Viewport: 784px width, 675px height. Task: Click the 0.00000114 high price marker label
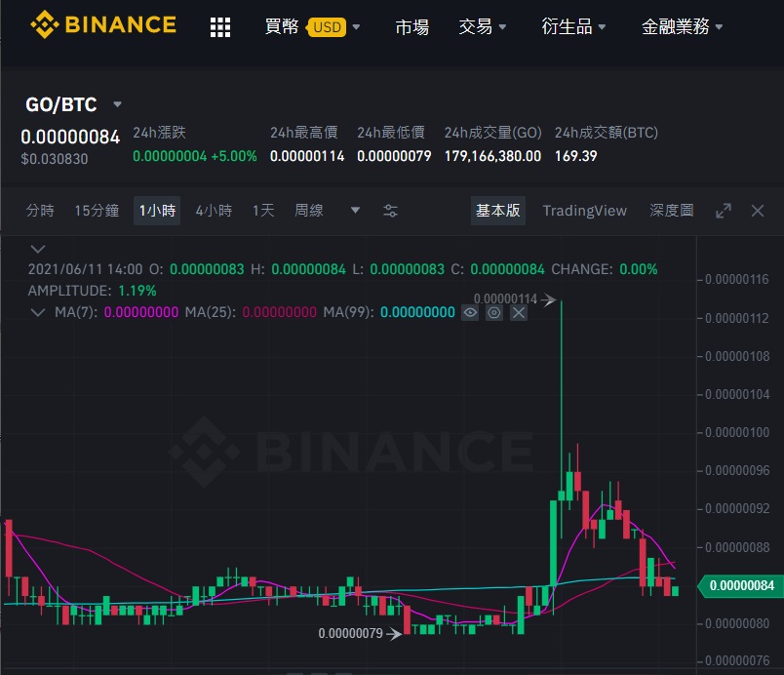505,299
